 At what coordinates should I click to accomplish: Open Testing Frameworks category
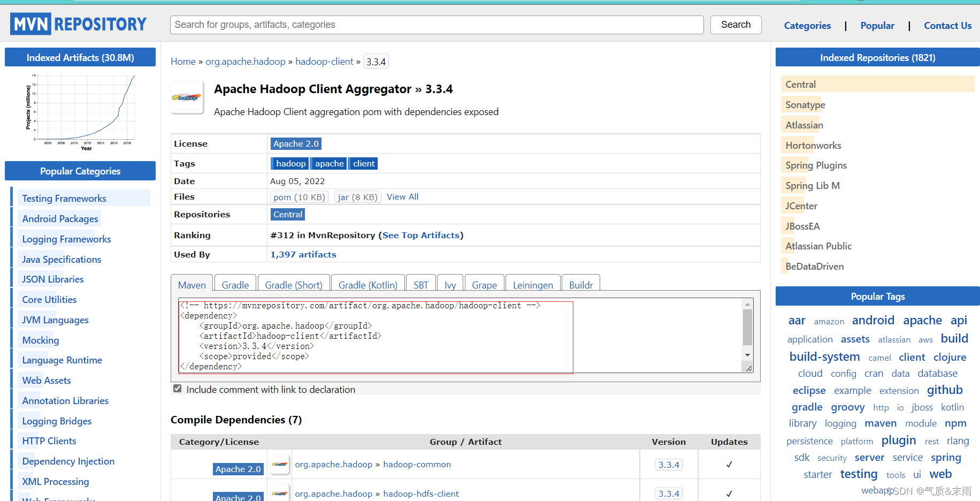point(64,199)
